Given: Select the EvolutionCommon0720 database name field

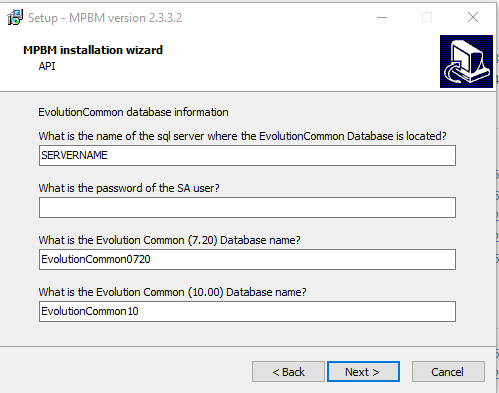Looking at the screenshot, I should coord(247,259).
